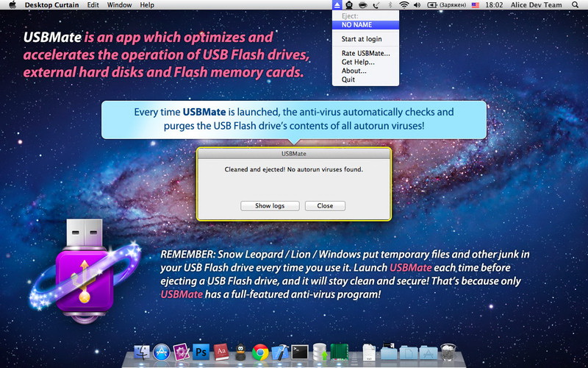Click the Finder icon in the dock
The height and width of the screenshot is (368, 588).
(142, 352)
